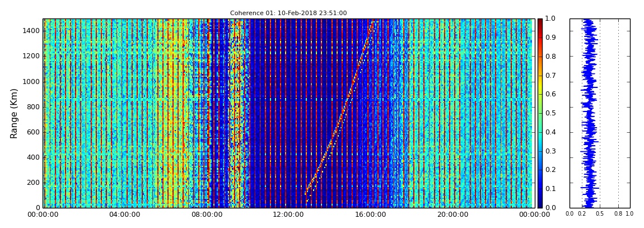The width and height of the screenshot is (644, 228).
Task: Click the 400 range tick label
Action: [34, 157]
